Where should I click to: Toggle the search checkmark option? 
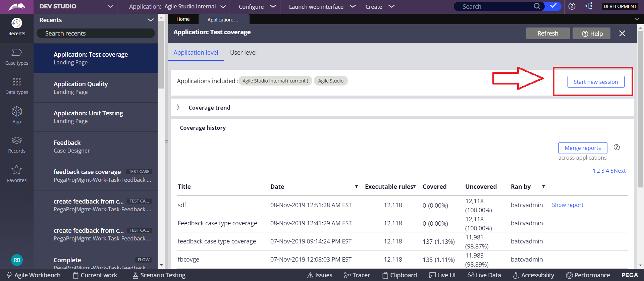coord(553,6)
